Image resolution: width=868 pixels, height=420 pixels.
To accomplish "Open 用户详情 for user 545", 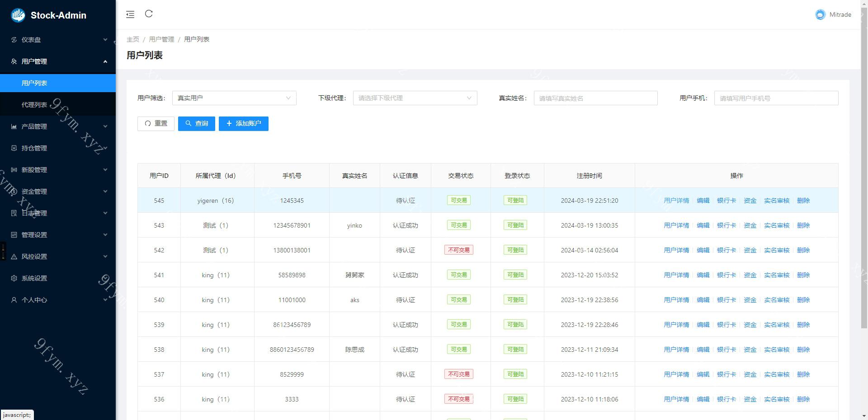I will pyautogui.click(x=676, y=201).
